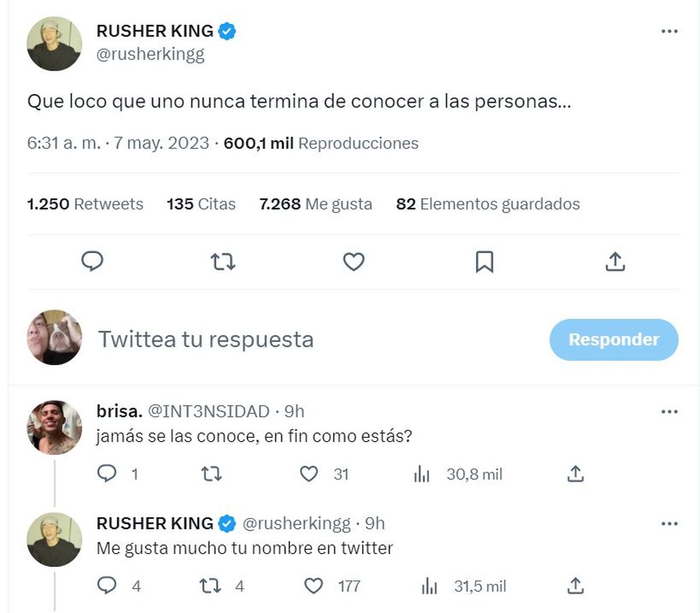Click the 'Twittea tu respuesta' reply field
The width and height of the screenshot is (700, 613).
pos(208,339)
